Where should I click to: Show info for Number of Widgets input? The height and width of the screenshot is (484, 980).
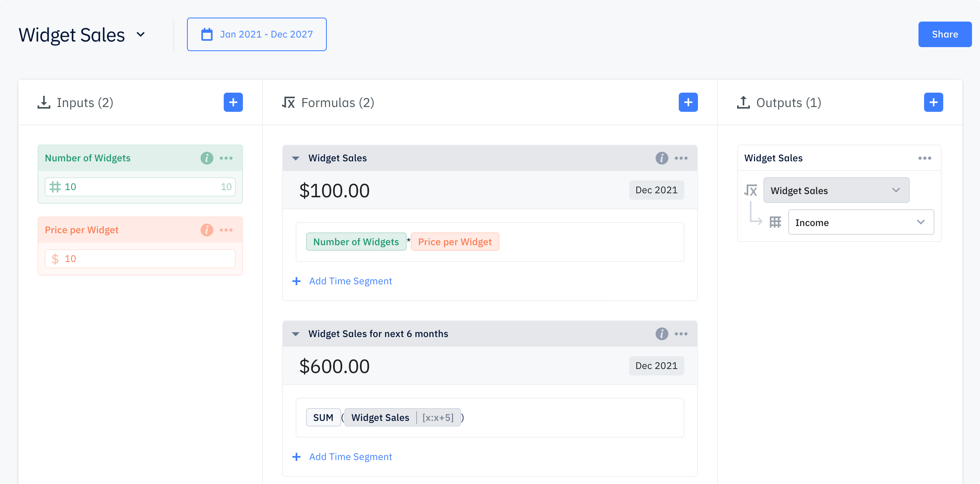(x=207, y=158)
